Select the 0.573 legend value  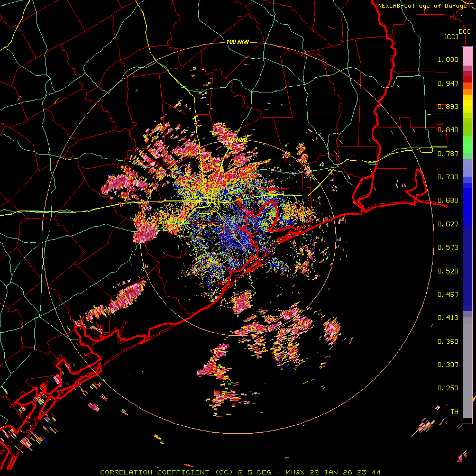point(448,248)
